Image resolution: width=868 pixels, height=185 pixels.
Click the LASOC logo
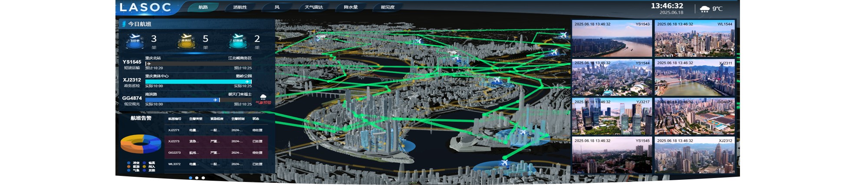[145, 7]
